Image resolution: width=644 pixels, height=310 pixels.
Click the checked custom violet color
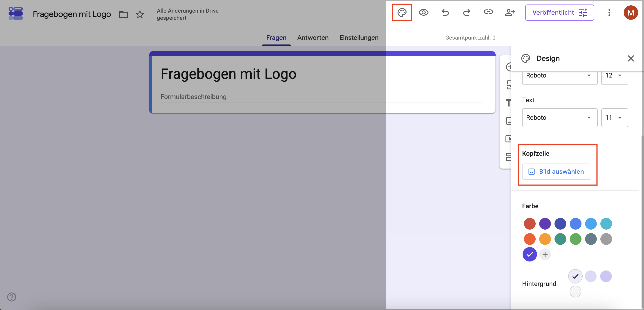(x=530, y=254)
